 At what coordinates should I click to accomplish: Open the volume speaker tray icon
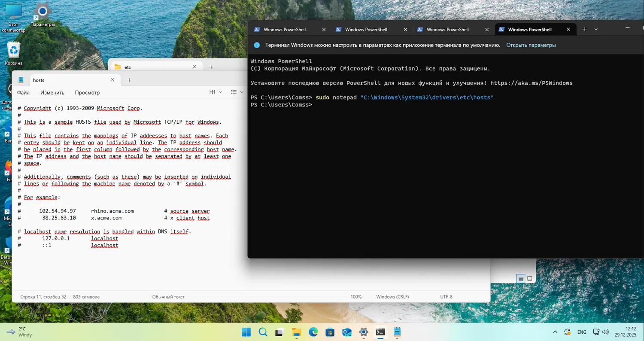pyautogui.click(x=605, y=332)
